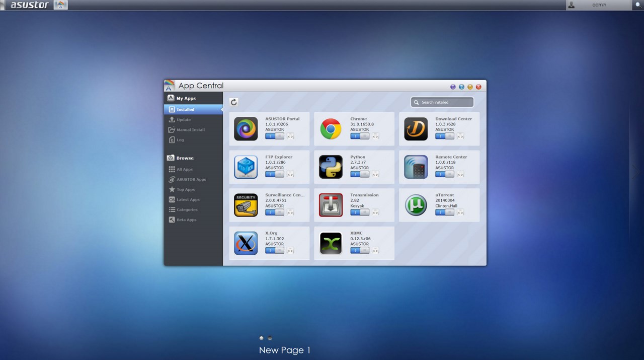
Task: Open the purple info button in App Central
Action: pyautogui.click(x=453, y=87)
